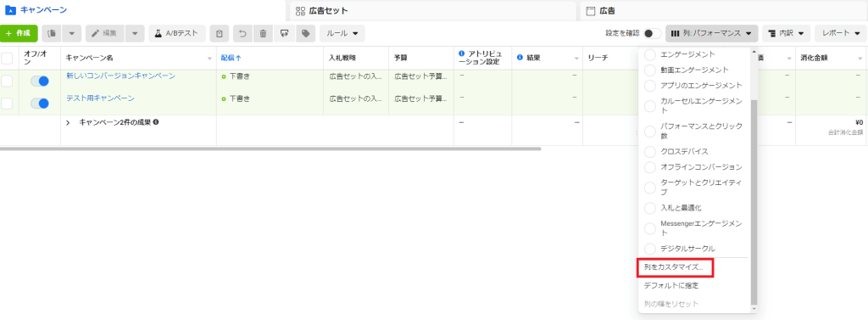Choose デフォルトに指定 menu item

click(x=671, y=286)
